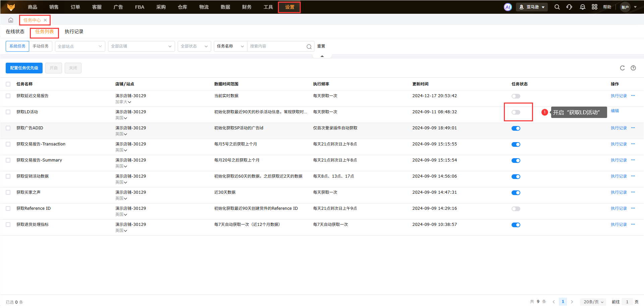Click the help question mark above table
This screenshot has width=644, height=308.
tap(633, 68)
